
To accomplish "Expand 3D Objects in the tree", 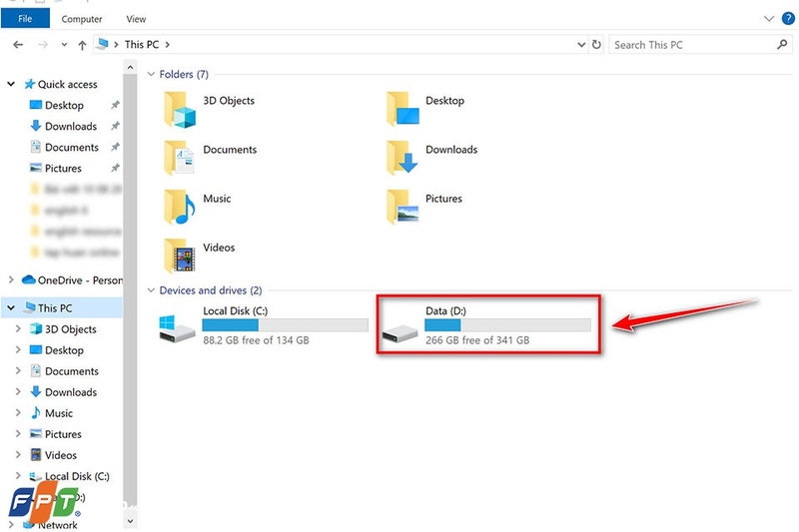I will [x=18, y=328].
